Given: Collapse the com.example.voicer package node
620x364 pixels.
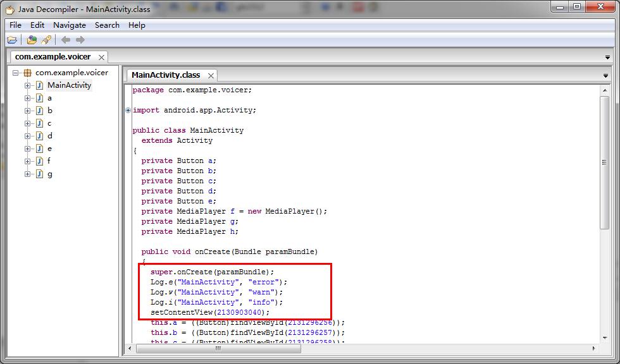Looking at the screenshot, I should 16,73.
